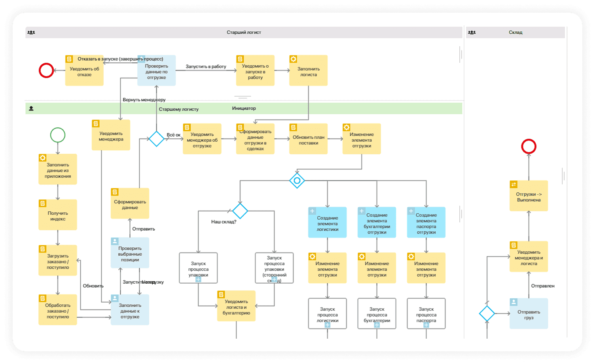This screenshot has width=595, height=364.
Task: Select the Обновить план поставки task
Action: pyautogui.click(x=308, y=140)
